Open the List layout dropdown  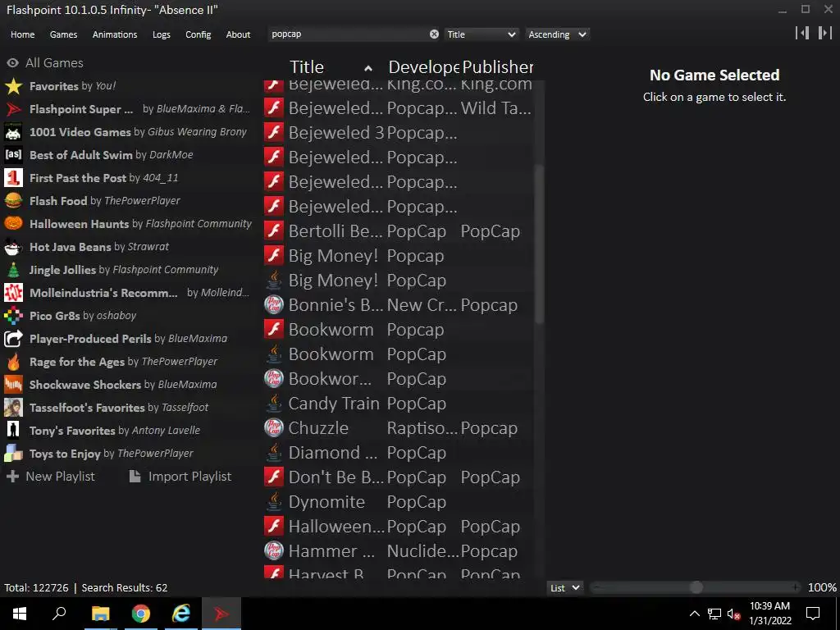564,587
